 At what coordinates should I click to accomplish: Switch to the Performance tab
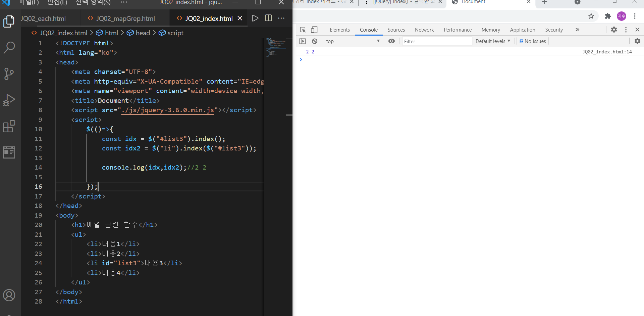(x=458, y=30)
